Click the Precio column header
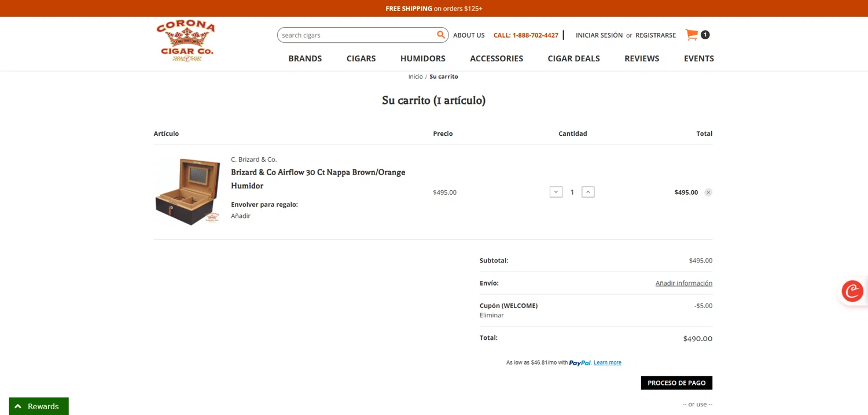The height and width of the screenshot is (415, 868). (x=443, y=134)
